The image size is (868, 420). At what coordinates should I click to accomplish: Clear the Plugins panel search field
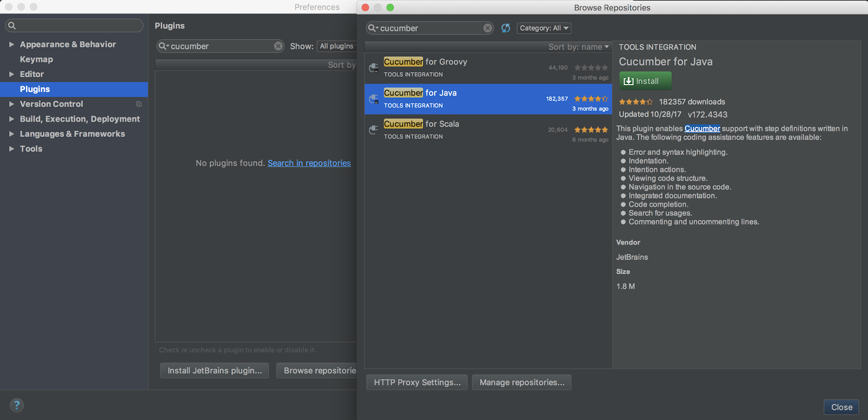278,46
